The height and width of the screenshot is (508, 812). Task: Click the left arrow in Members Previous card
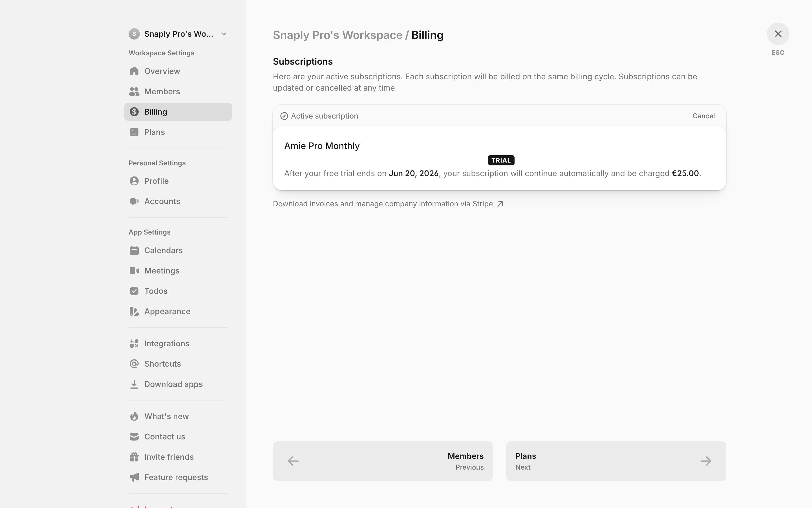tap(293, 461)
